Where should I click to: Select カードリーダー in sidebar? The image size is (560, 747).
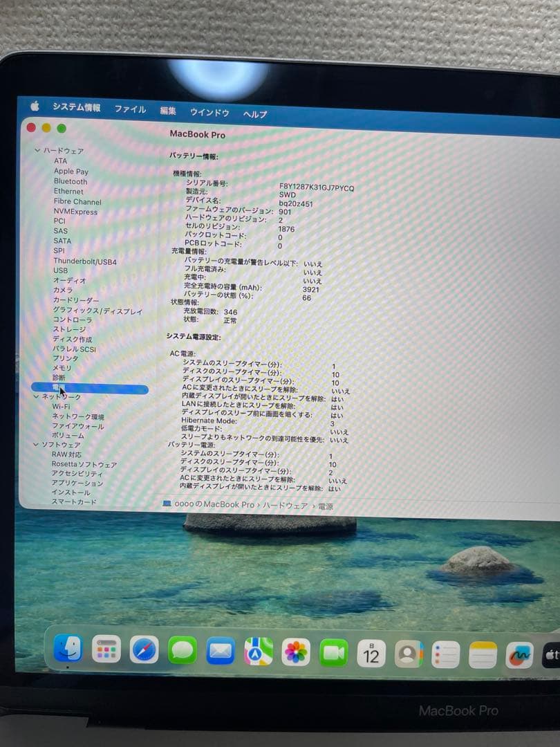pyautogui.click(x=76, y=300)
